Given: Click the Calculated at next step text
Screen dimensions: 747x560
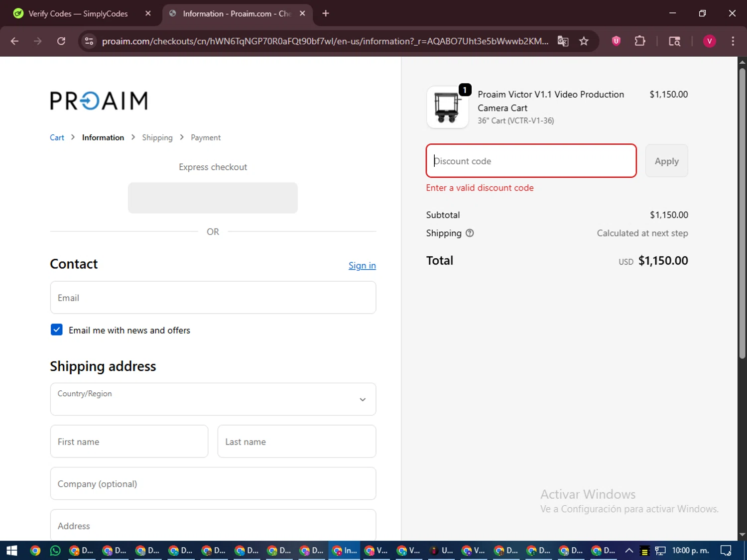Looking at the screenshot, I should point(642,233).
